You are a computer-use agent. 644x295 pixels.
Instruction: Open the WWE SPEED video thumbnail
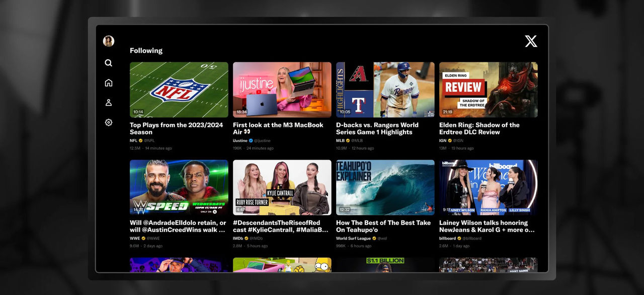point(179,187)
